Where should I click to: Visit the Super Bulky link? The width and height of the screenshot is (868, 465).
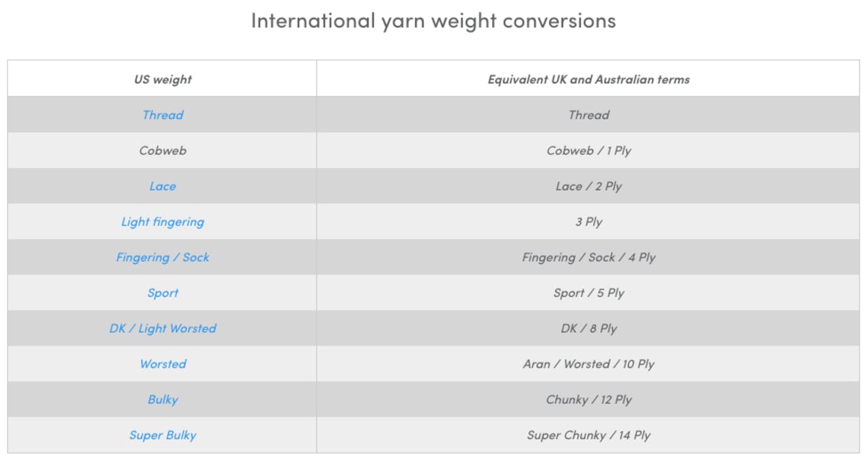(x=163, y=435)
